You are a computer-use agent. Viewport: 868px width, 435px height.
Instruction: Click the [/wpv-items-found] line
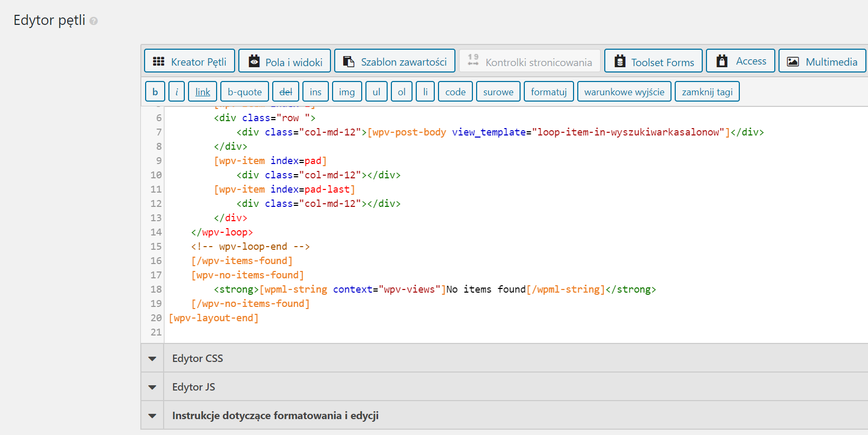(x=241, y=261)
